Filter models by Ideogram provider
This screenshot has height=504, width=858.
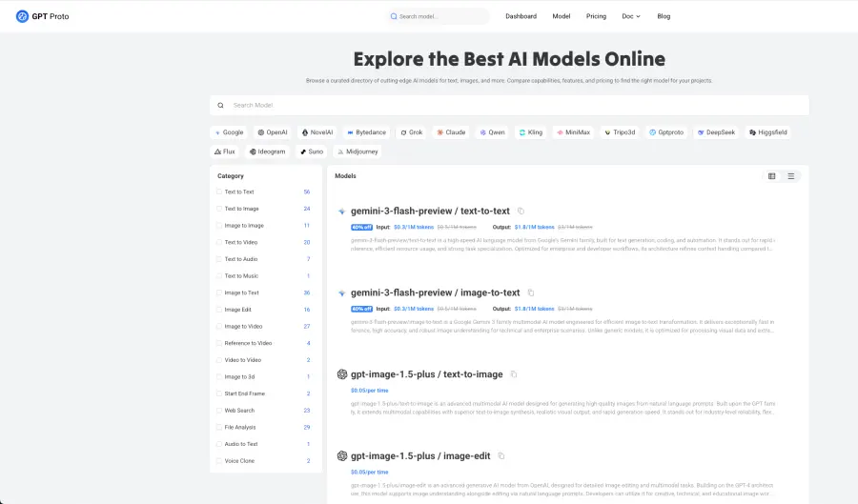tap(268, 151)
